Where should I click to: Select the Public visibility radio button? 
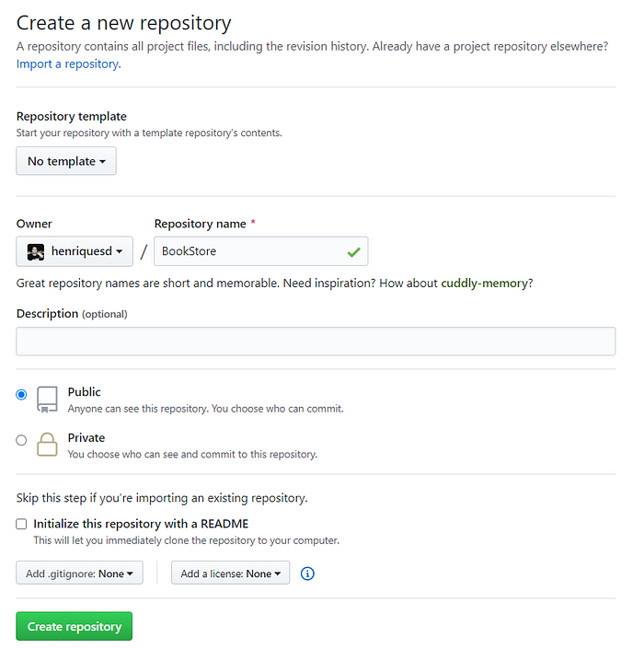tap(21, 394)
